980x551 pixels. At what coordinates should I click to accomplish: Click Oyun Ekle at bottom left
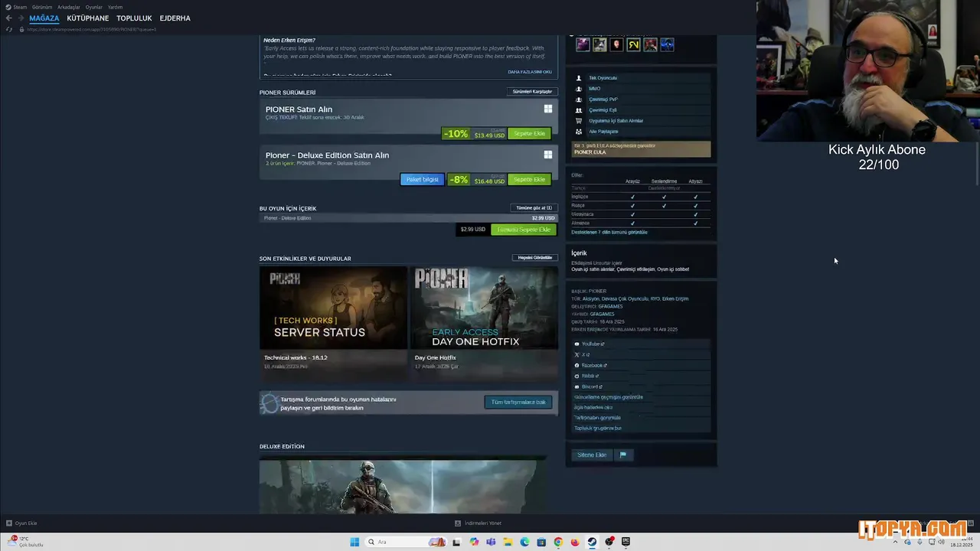point(22,523)
